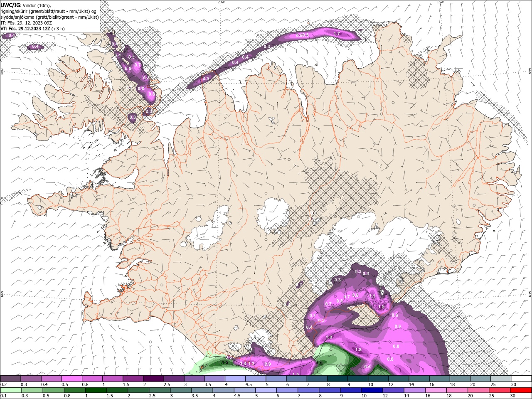Select the dark teal 9 swatch in snow legend
Screen dimensions: 532x399
click(357, 379)
